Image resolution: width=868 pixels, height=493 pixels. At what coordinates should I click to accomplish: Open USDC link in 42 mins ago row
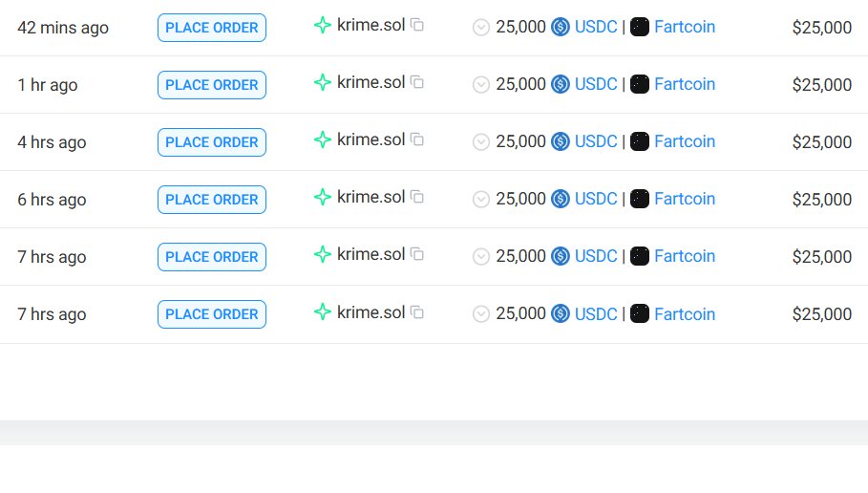point(596,27)
